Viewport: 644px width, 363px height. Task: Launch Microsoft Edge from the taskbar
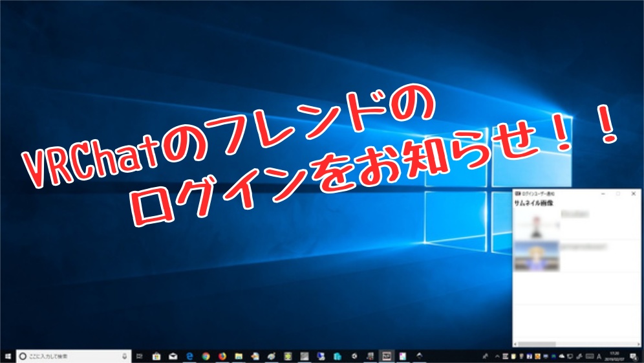click(189, 356)
